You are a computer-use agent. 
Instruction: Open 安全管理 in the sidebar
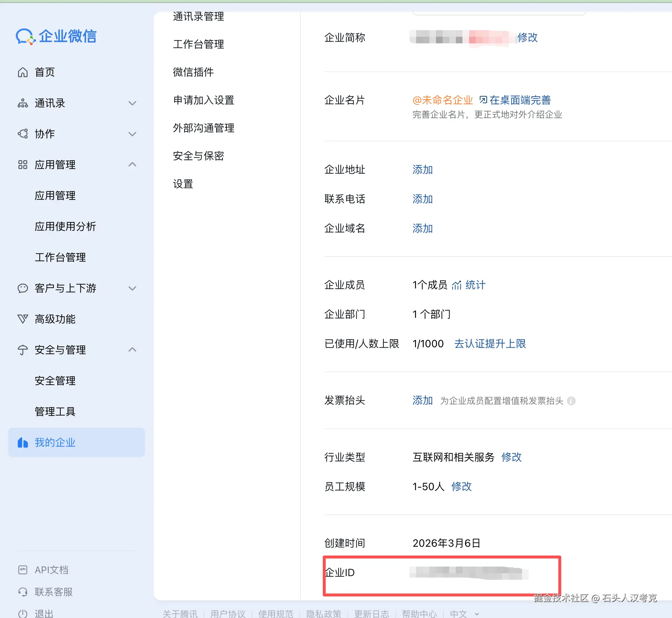(x=55, y=381)
